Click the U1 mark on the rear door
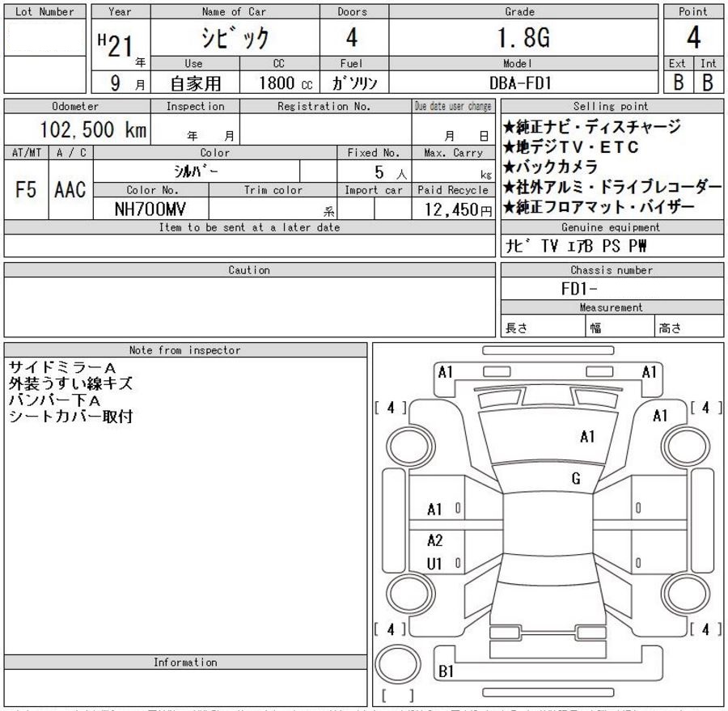Screen dimensions: 728x711 [x=434, y=563]
